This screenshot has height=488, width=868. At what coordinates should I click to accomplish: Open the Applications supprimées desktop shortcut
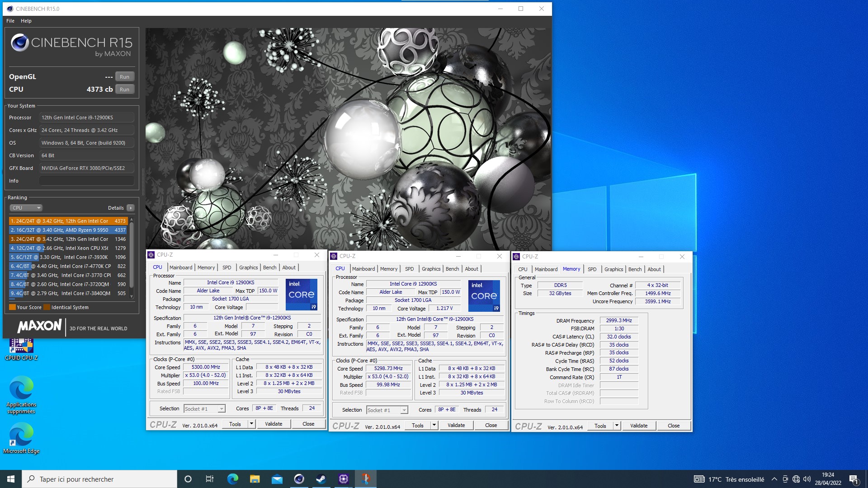coord(21,394)
